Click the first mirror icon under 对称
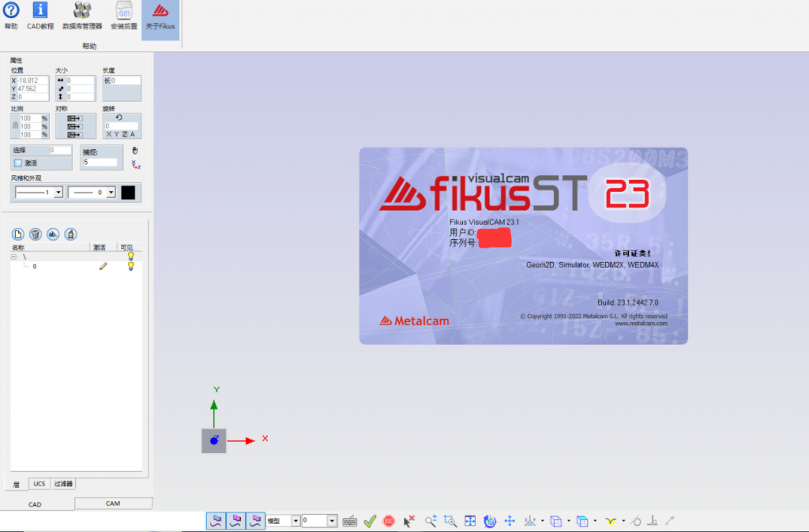Viewport: 809px width, 532px height. click(74, 118)
